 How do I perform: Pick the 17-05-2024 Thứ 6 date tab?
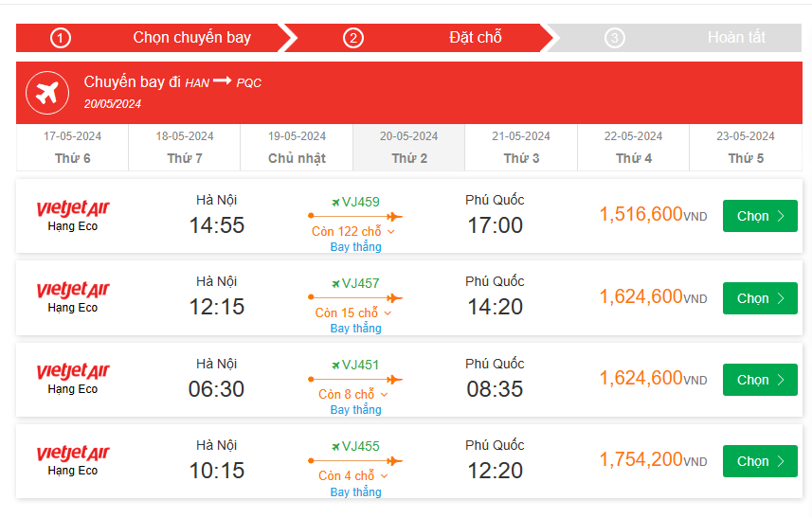pyautogui.click(x=72, y=148)
